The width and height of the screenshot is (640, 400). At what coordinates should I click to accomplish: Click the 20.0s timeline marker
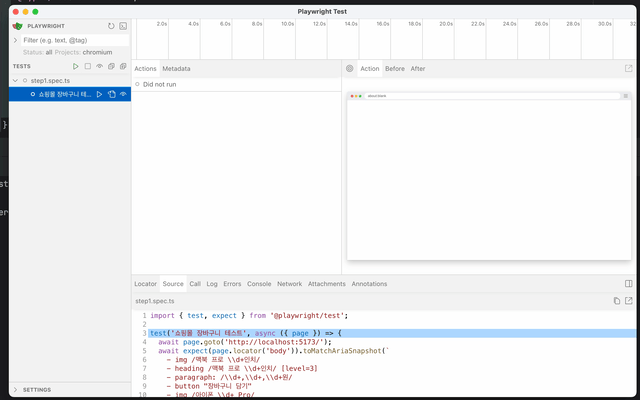[446, 24]
